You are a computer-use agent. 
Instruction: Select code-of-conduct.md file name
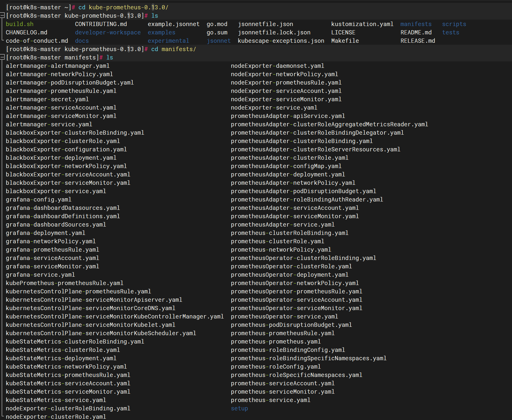click(x=37, y=41)
